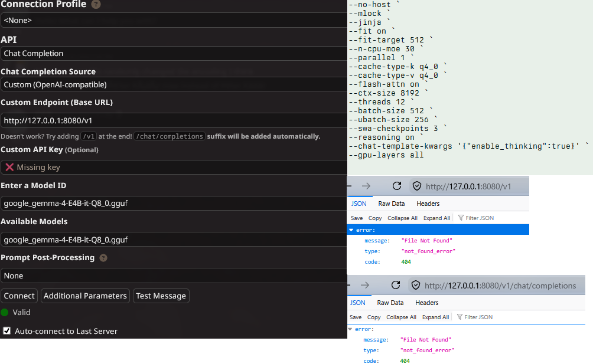Click reload icon in upper browser window
This screenshot has width=593, height=364.
(x=397, y=186)
